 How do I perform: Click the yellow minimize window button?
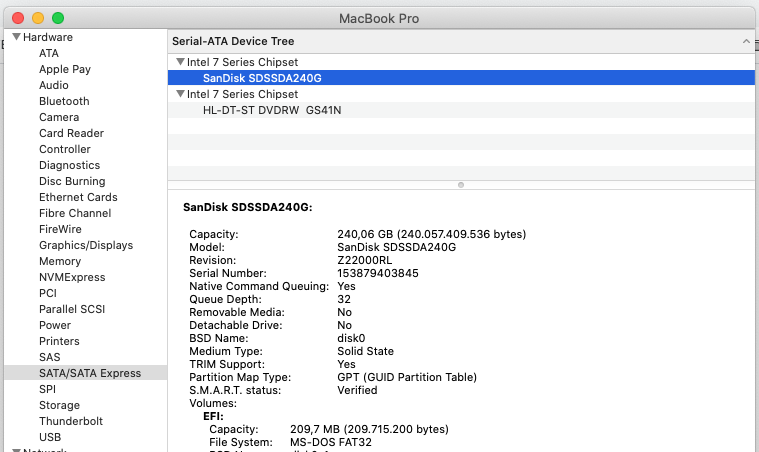tap(38, 18)
